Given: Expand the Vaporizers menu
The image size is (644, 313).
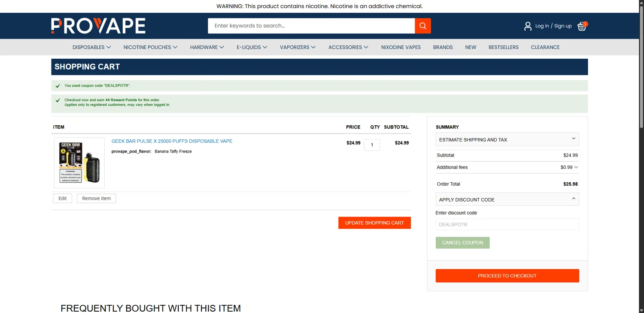Looking at the screenshot, I should click(298, 47).
